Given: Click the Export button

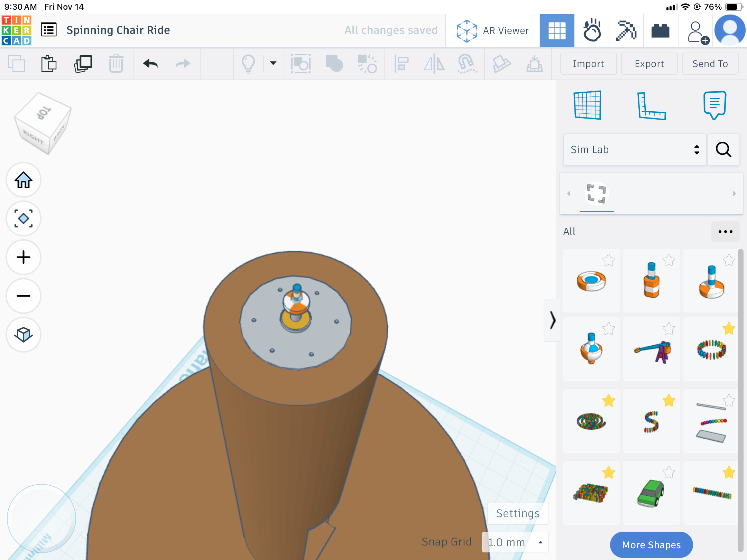Looking at the screenshot, I should click(x=649, y=64).
